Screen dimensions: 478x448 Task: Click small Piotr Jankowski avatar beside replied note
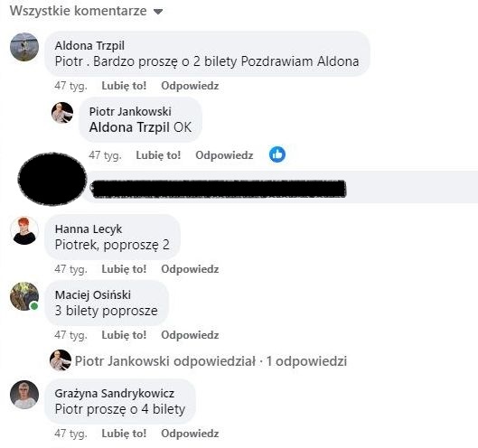coord(61,360)
